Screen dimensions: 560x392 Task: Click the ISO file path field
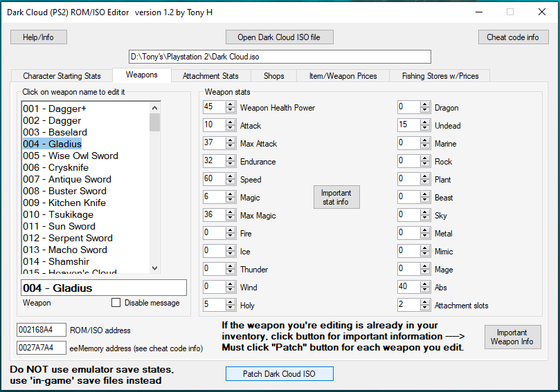tap(280, 57)
